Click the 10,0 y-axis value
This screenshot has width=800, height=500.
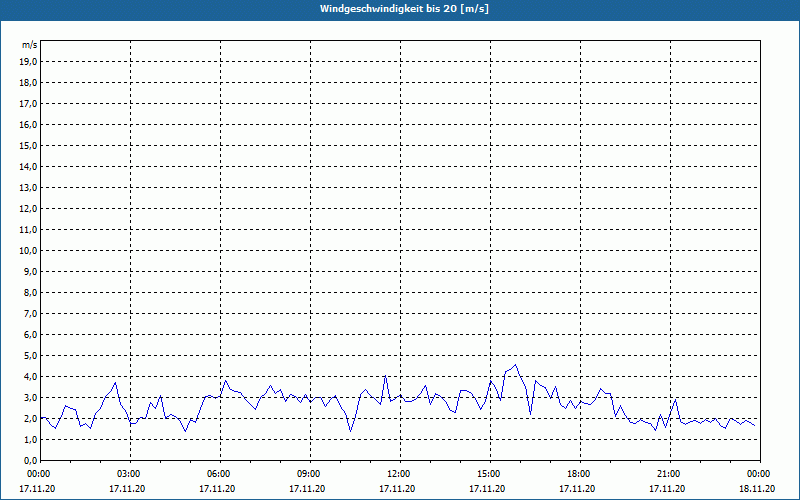(x=28, y=251)
